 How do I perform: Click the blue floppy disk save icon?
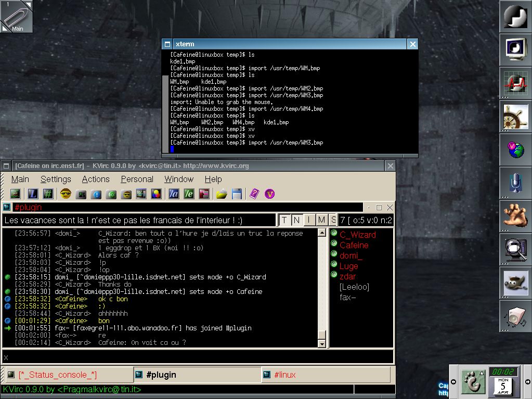pyautogui.click(x=237, y=194)
